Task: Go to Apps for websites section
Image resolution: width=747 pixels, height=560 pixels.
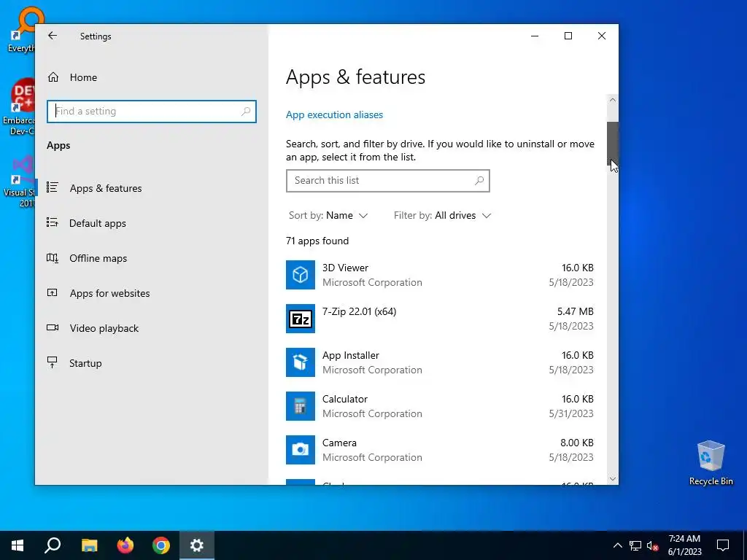Action: point(109,293)
